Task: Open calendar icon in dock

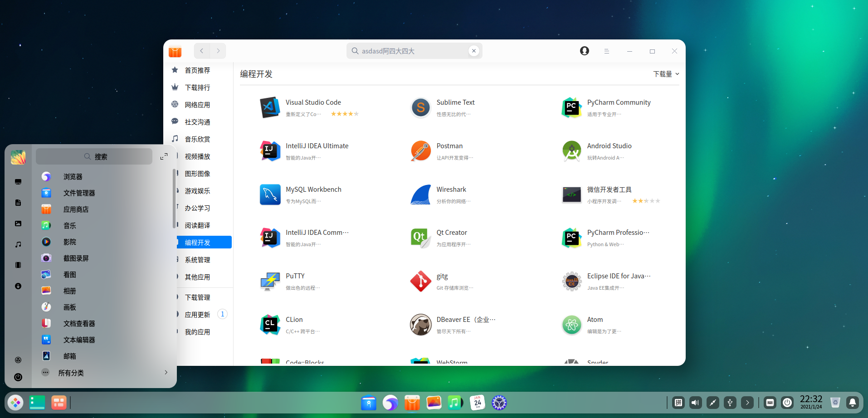Action: point(477,402)
